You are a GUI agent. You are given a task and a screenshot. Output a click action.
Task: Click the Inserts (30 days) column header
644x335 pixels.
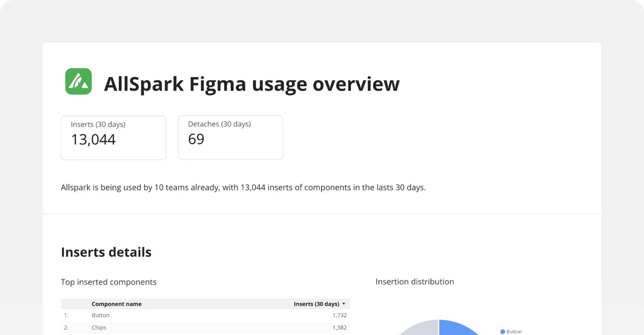pos(316,304)
